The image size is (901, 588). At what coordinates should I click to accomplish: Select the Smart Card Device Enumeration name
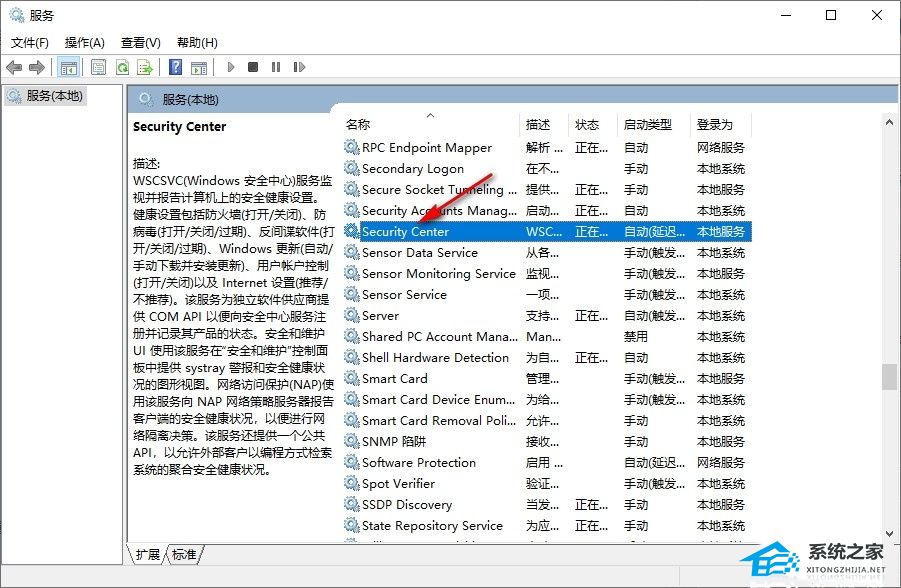point(438,399)
